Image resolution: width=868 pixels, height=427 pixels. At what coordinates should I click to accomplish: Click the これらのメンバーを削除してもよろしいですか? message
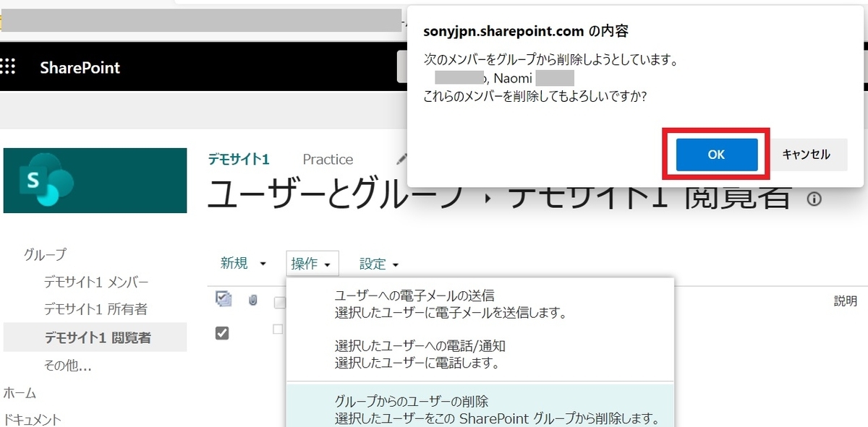click(x=535, y=96)
